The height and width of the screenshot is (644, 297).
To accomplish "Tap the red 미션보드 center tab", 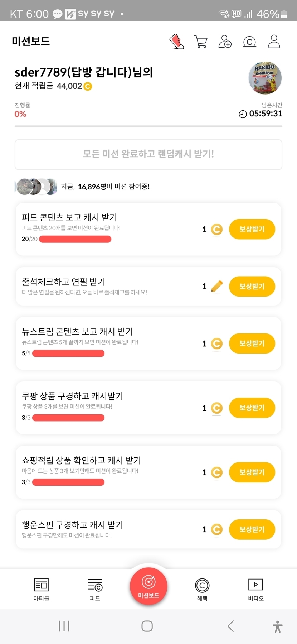I will tap(148, 586).
